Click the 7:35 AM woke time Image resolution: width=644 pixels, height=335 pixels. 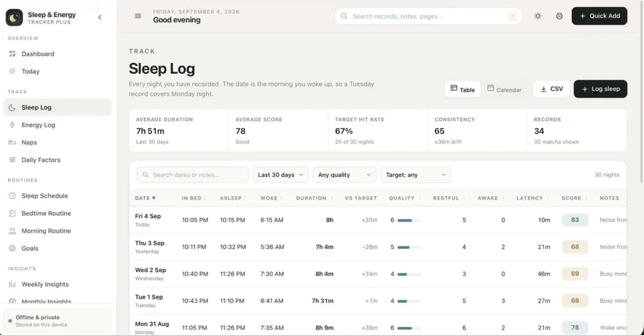[272, 327]
